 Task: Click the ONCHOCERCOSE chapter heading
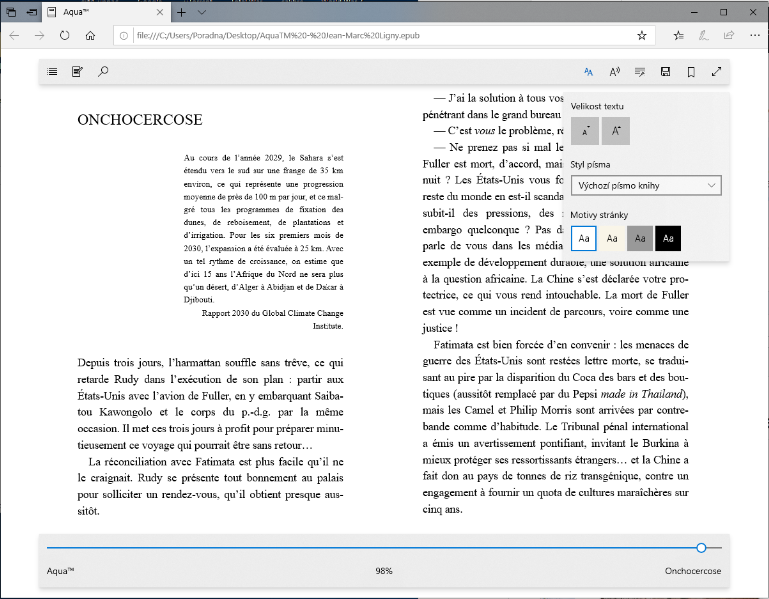140,120
